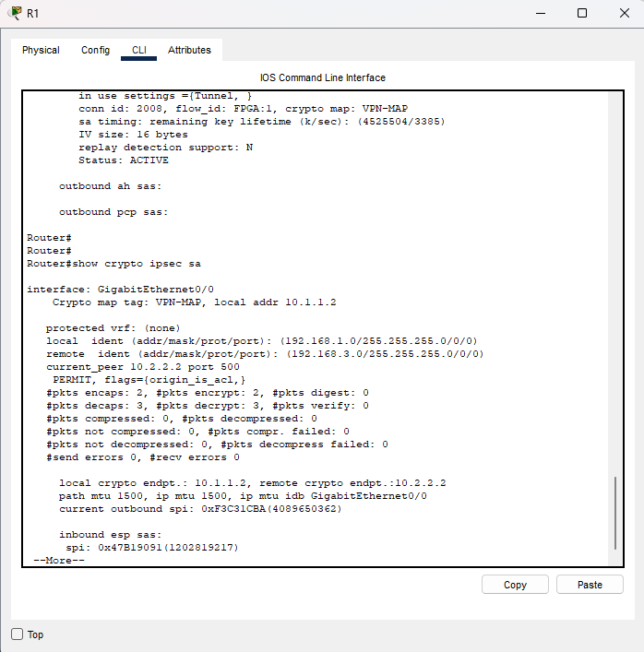Click the --More-- prompt in terminal
Viewport: 644px width, 652px height.
pyautogui.click(x=59, y=560)
